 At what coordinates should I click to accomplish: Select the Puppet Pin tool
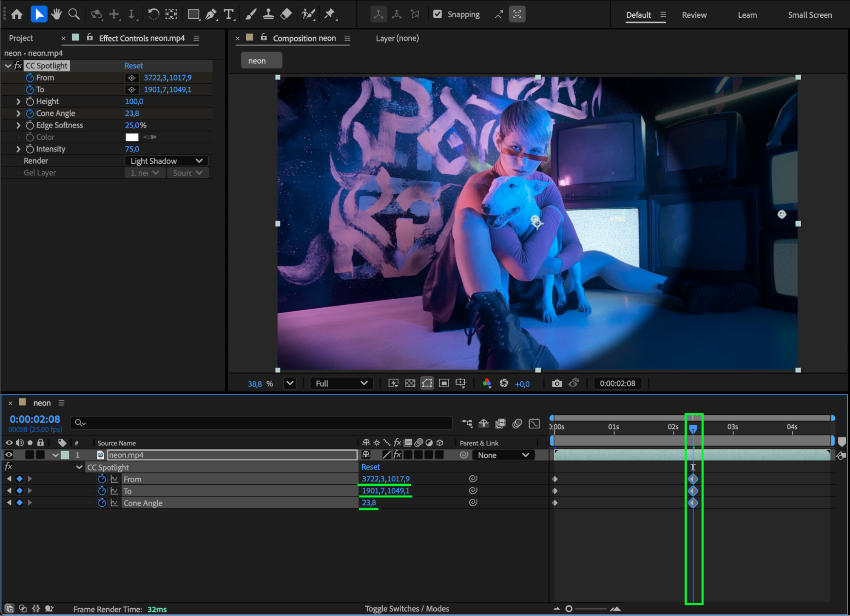click(330, 14)
